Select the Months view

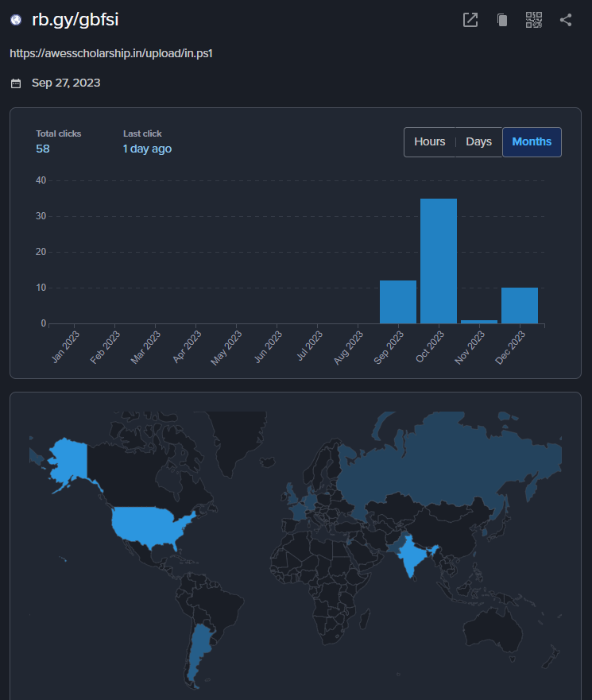532,142
